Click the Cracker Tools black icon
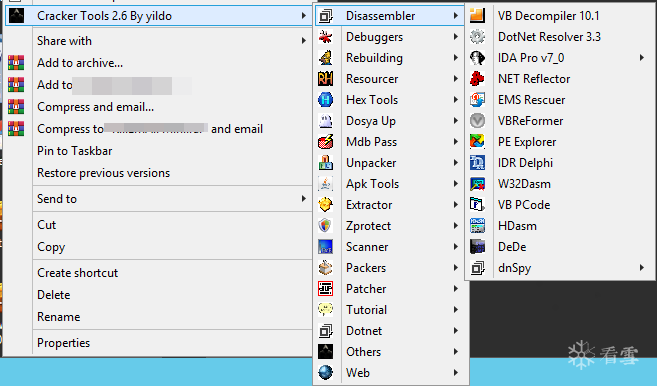Viewport: 657px width, 386px height. (16, 16)
